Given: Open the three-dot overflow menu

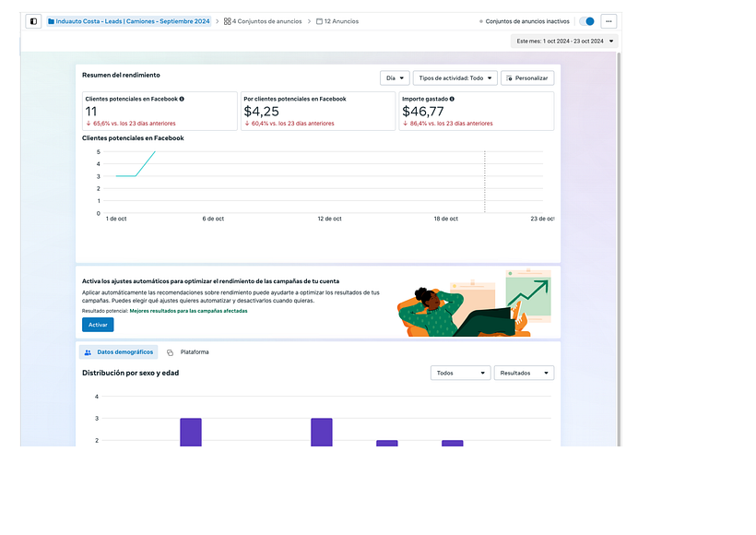Looking at the screenshot, I should coord(607,20).
